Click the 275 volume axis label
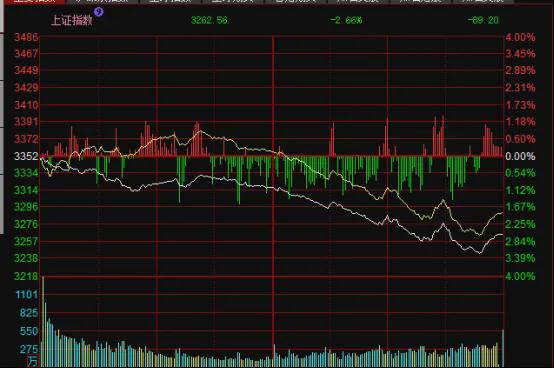 tap(29, 350)
